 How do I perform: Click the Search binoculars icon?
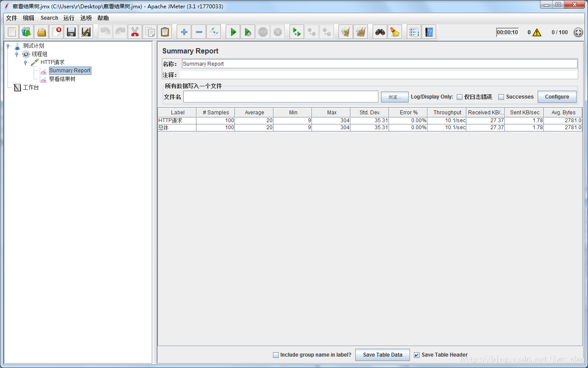(x=380, y=32)
